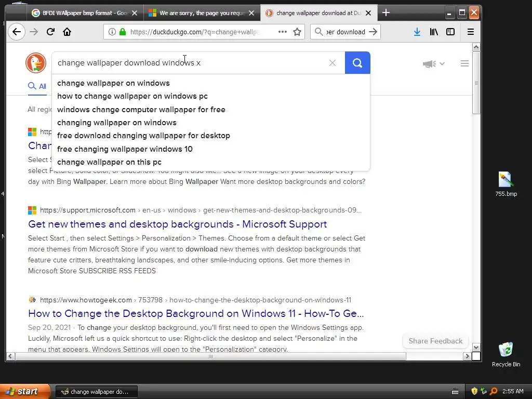This screenshot has width=532, height=399.
Task: Select the change wallpaper download DuckDuckGo tab
Action: [319, 13]
